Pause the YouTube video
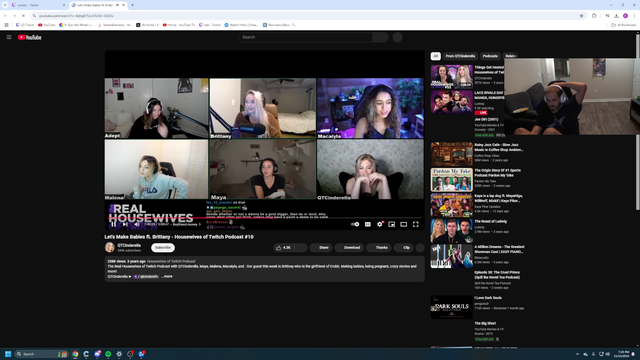 tap(113, 224)
